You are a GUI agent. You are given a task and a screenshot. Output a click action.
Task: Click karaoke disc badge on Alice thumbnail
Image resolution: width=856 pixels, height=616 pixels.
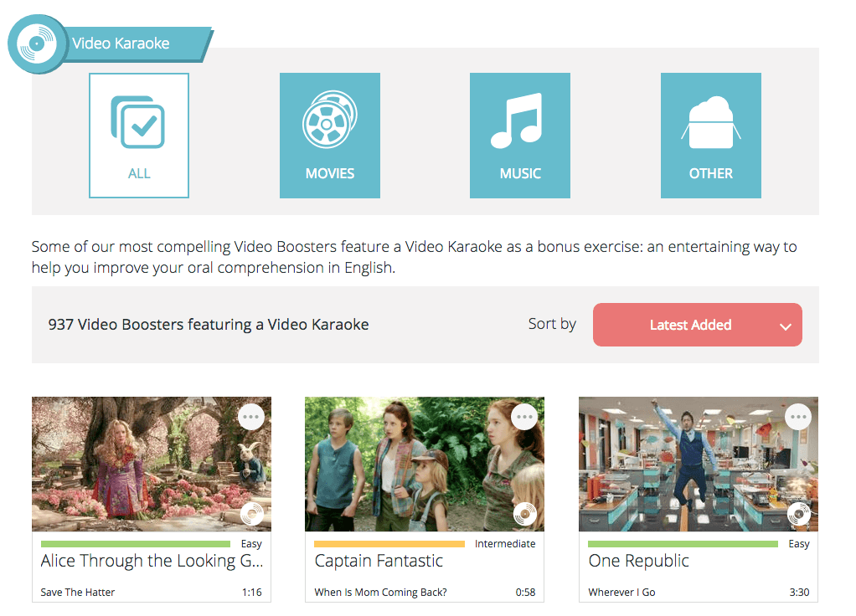(x=252, y=514)
